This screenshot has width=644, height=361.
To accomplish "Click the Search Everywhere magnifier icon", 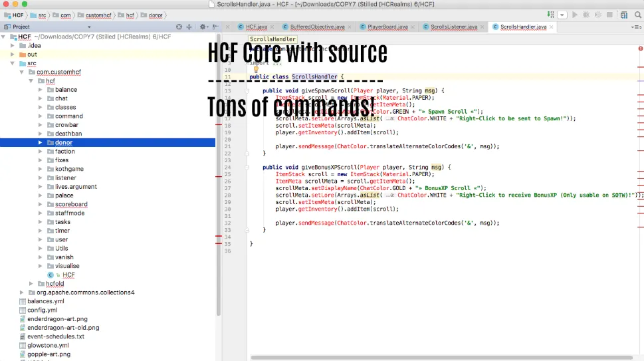I will pos(638,15).
